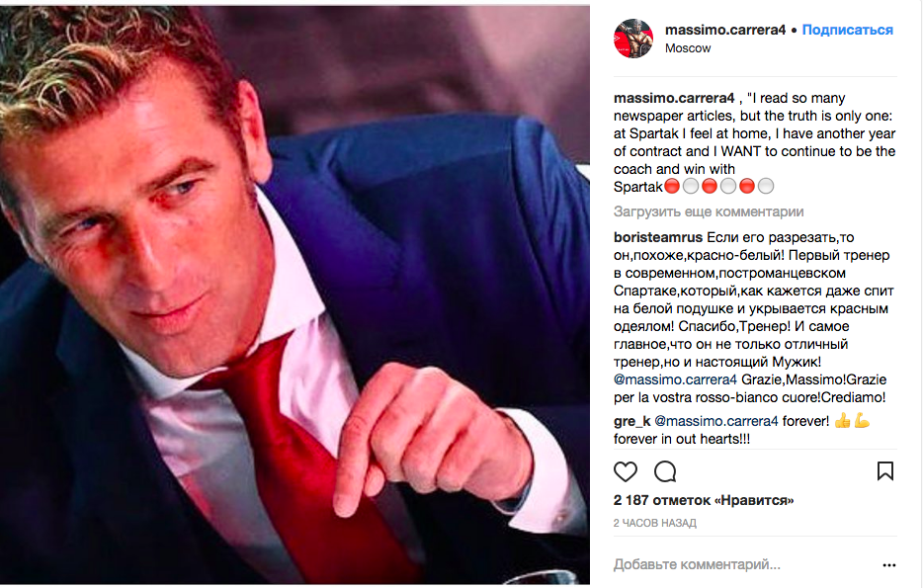The height and width of the screenshot is (588, 923).
Task: Click the 2 ЧАСОВ НАЗАД timestamp
Action: (x=654, y=523)
